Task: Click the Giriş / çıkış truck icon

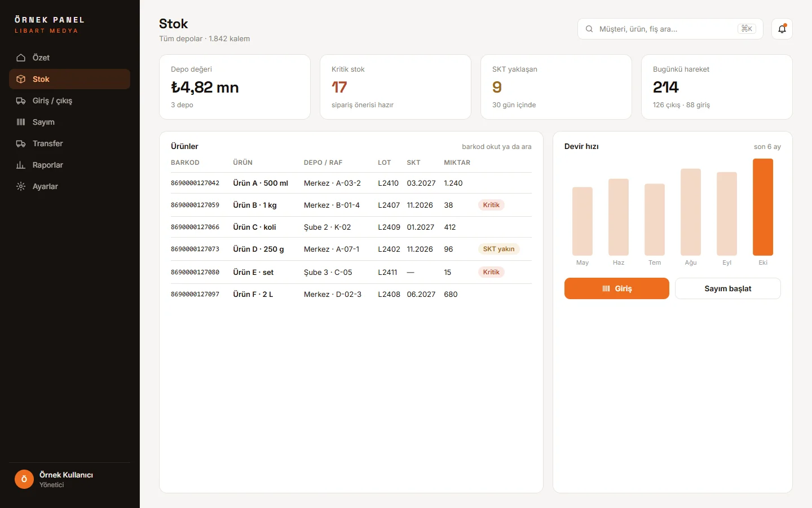Action: (21, 100)
